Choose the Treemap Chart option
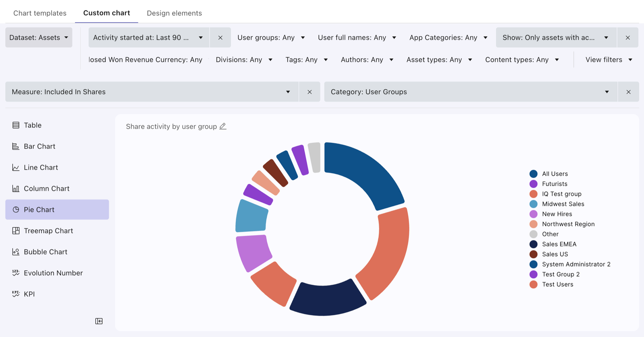Screen dimensions: 644x337 pyautogui.click(x=57, y=230)
